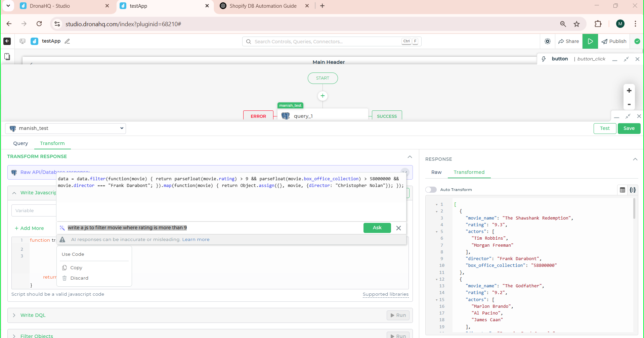The height and width of the screenshot is (338, 644).
Task: Click the back arrow icon beside testApp
Action: coord(7,41)
